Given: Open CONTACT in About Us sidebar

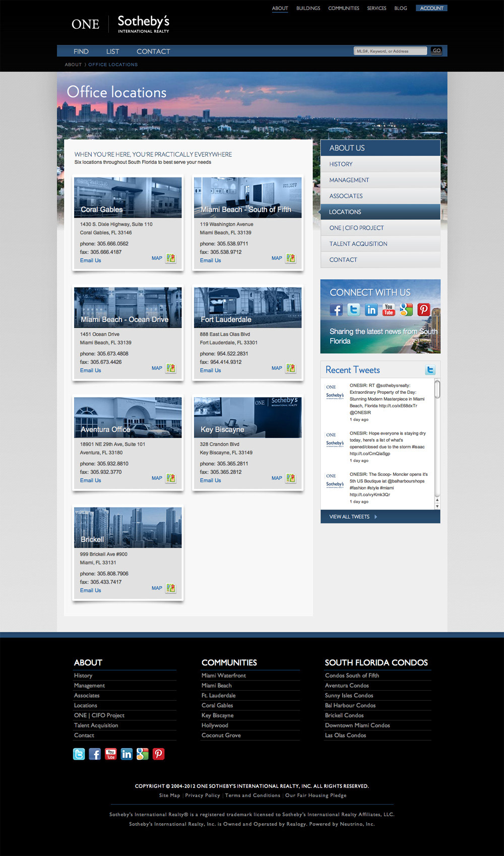Looking at the screenshot, I should click(381, 260).
